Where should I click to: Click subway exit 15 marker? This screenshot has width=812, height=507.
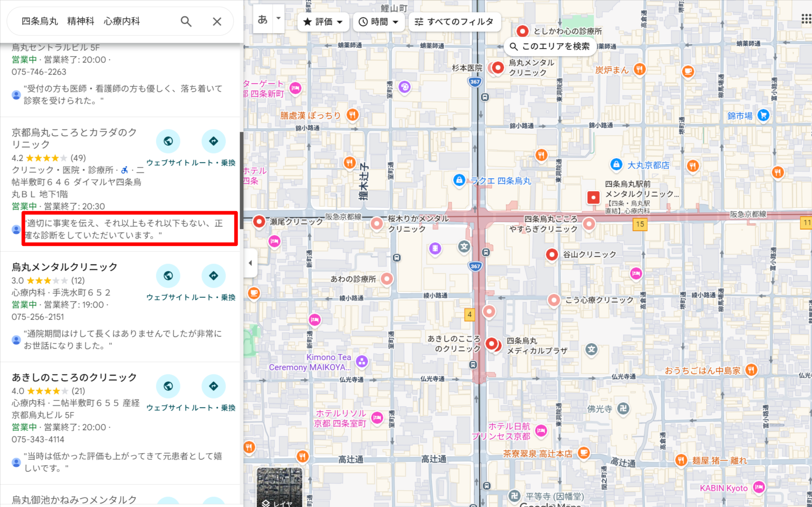(640, 224)
